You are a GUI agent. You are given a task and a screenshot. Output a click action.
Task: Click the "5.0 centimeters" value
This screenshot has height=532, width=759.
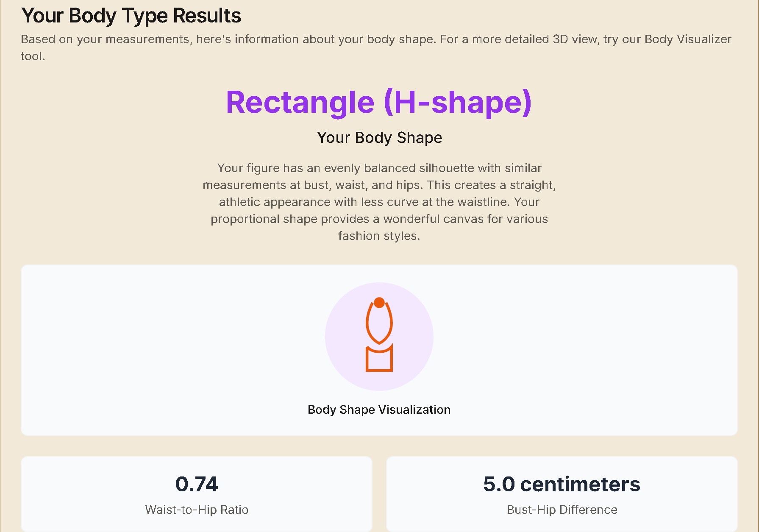(x=562, y=484)
